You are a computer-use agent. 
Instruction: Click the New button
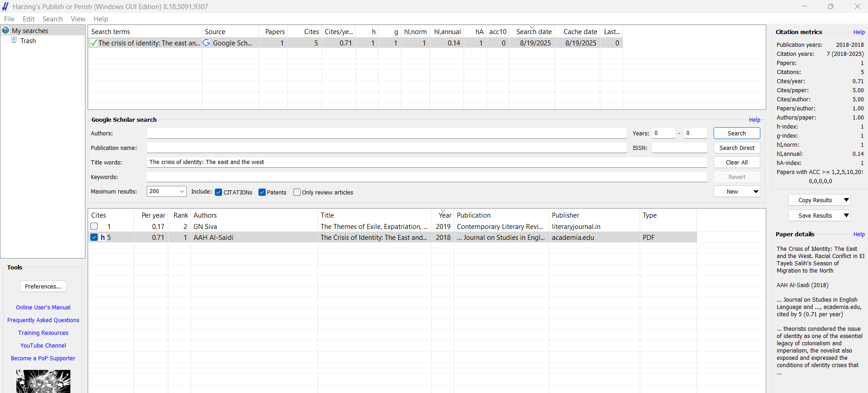click(732, 192)
